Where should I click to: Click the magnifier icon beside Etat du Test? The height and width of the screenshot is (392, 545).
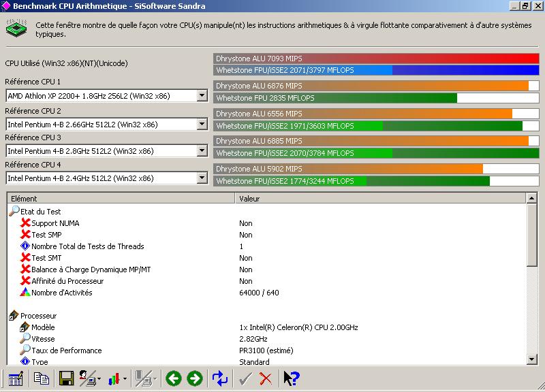pos(14,211)
